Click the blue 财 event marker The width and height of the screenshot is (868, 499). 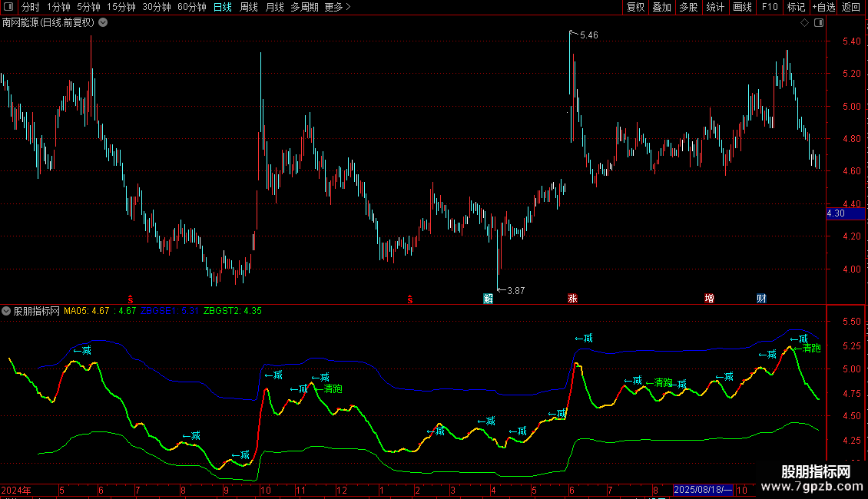[x=761, y=299]
